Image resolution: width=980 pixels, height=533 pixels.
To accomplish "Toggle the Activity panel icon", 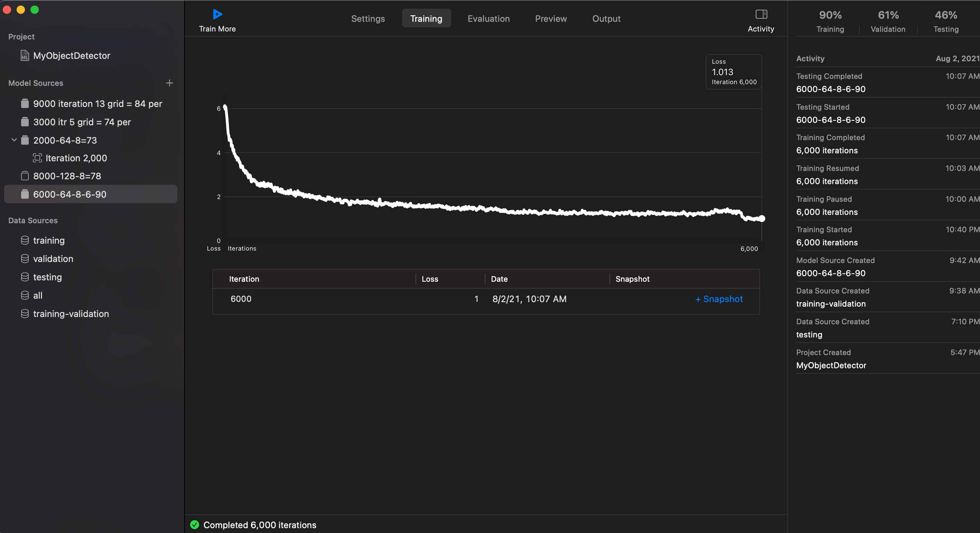I will point(761,15).
